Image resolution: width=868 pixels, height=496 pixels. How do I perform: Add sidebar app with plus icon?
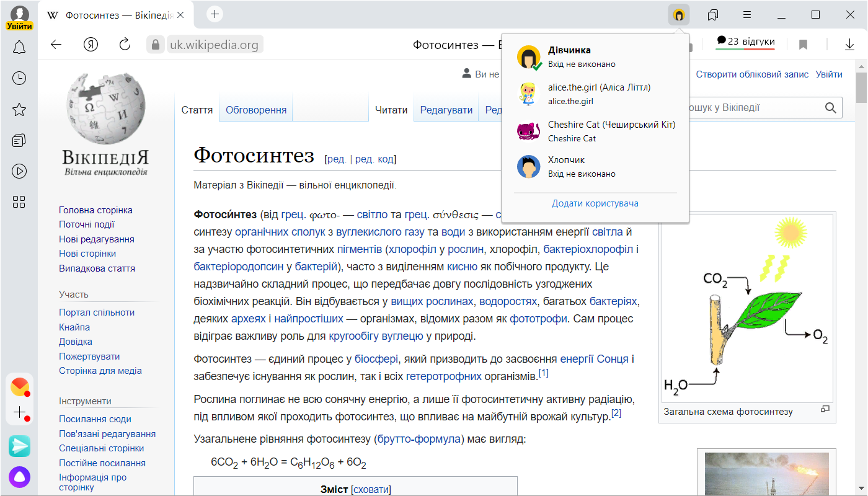(x=20, y=412)
